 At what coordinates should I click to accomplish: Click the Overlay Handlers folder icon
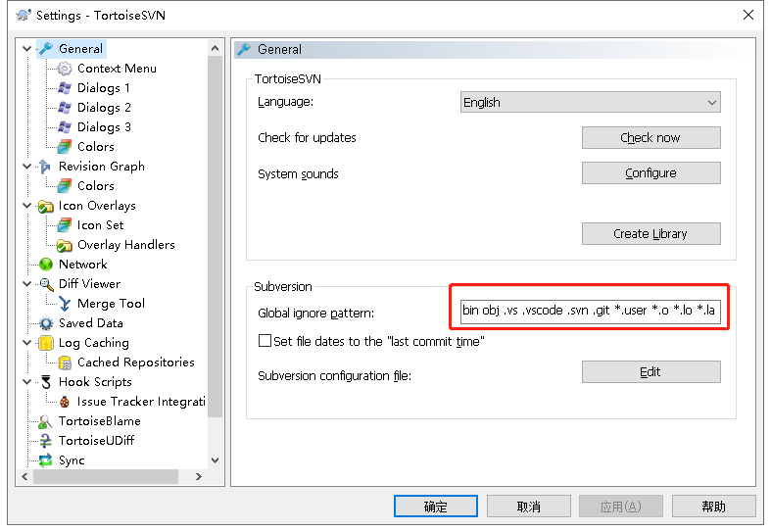[65, 245]
